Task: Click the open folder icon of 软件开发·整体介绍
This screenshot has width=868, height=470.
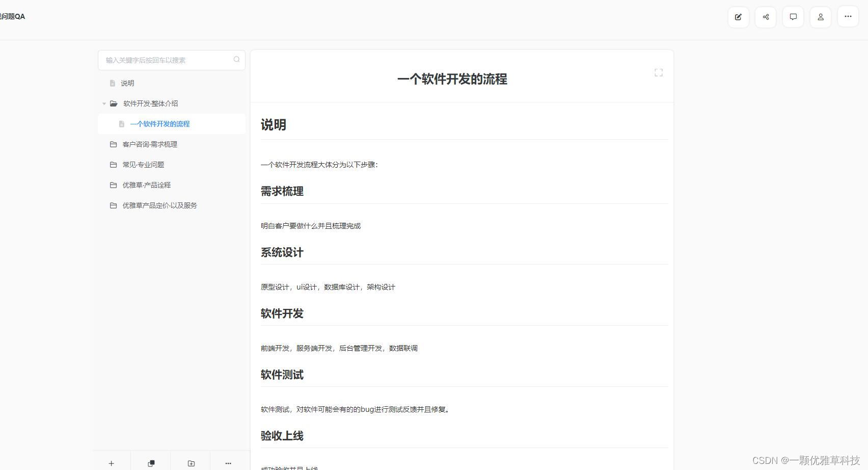Action: (x=114, y=103)
